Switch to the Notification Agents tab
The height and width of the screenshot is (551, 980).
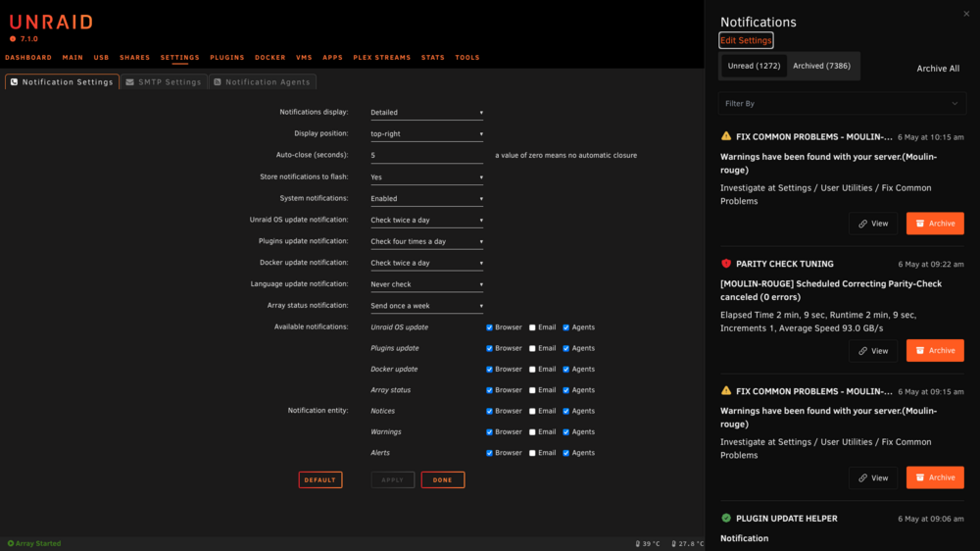click(262, 82)
